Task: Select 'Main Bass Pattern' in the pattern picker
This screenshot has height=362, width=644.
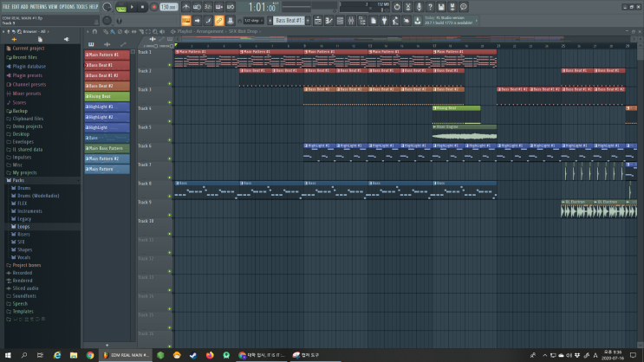Action: click(x=107, y=148)
